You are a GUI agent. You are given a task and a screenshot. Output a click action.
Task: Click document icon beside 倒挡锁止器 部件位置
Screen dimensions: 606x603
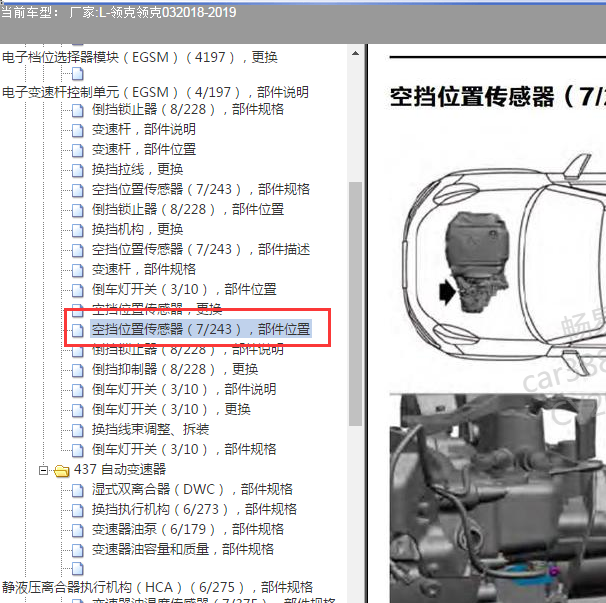click(x=78, y=211)
